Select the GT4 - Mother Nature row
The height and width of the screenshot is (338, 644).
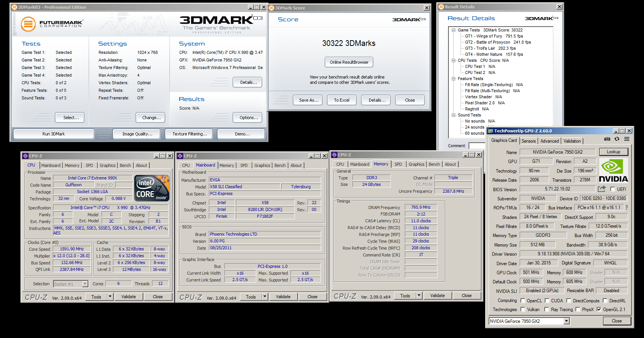(x=494, y=54)
